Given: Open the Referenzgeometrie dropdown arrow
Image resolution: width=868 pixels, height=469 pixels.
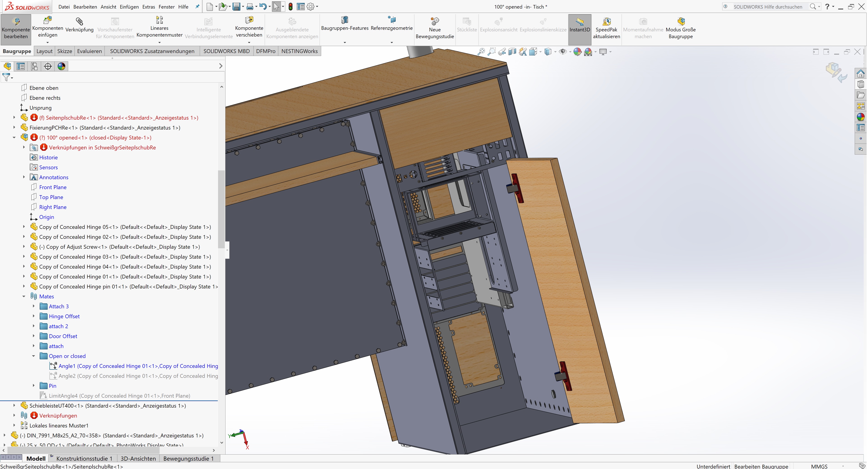Looking at the screenshot, I should (x=392, y=42).
